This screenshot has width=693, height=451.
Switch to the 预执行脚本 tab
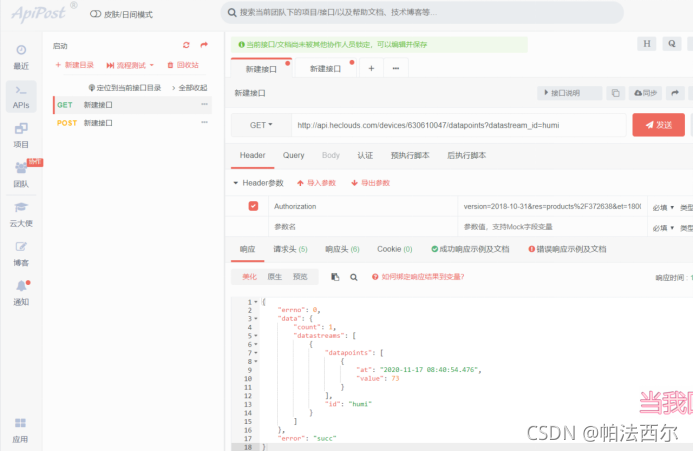click(x=410, y=155)
